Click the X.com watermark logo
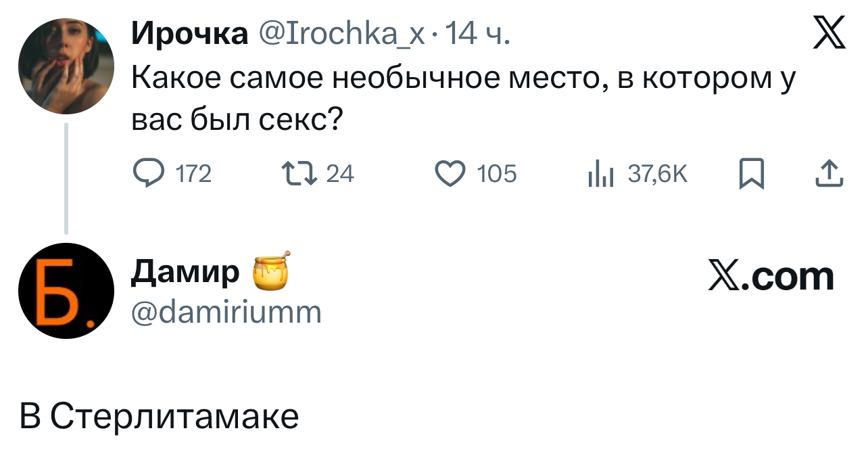The image size is (868, 460). point(771,276)
